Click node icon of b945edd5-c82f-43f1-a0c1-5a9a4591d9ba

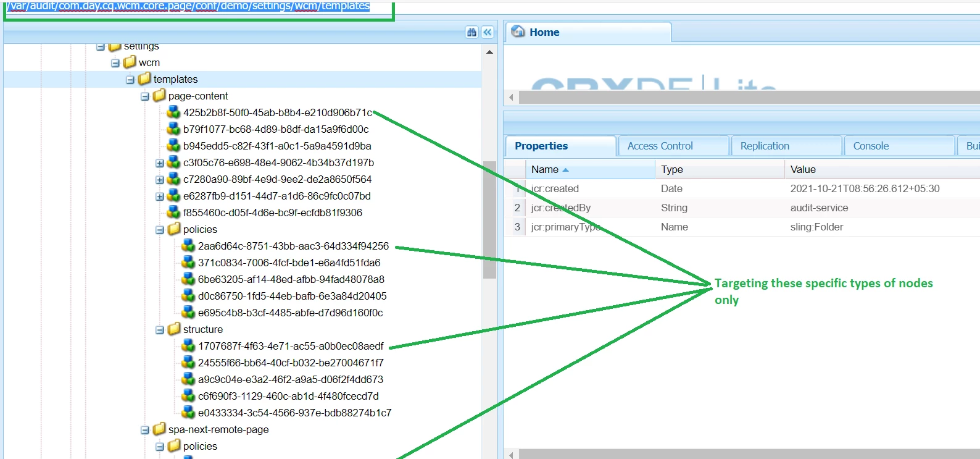click(174, 145)
